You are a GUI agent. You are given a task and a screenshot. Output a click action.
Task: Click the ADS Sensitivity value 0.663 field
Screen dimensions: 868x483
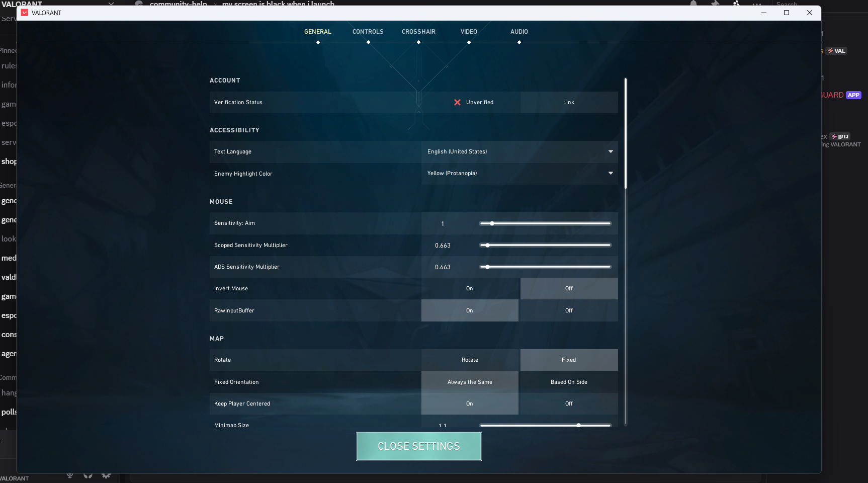coord(443,267)
